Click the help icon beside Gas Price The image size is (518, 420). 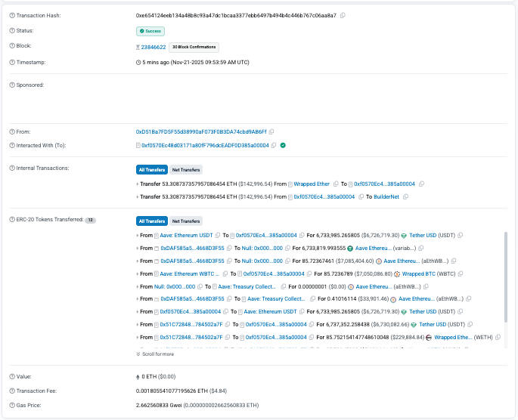11,405
